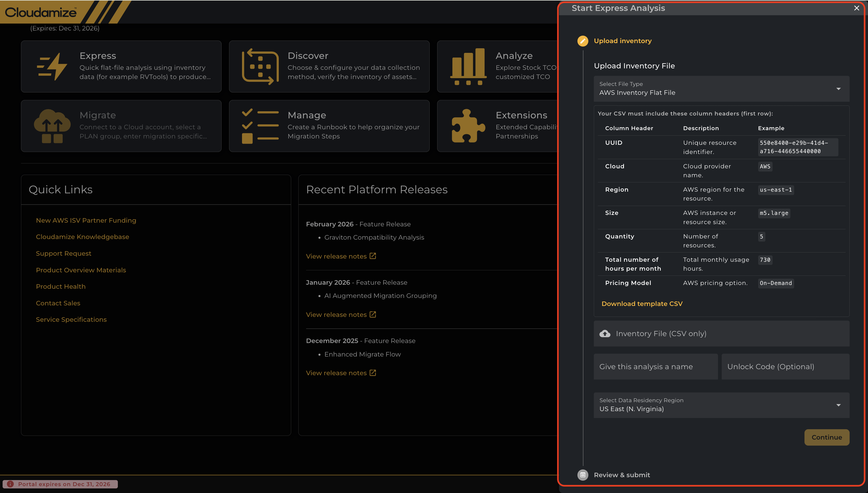Image resolution: width=868 pixels, height=493 pixels.
Task: Open the Express card title
Action: pos(97,55)
